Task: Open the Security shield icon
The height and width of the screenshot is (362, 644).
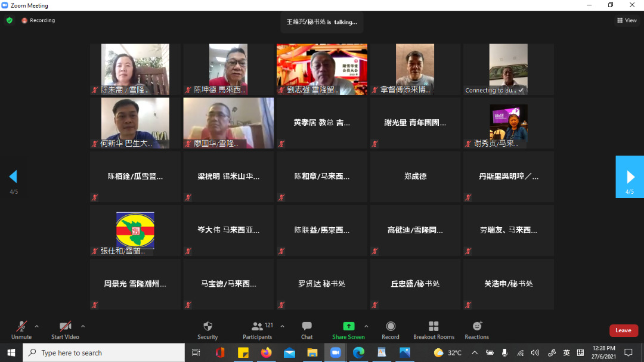Action: (208, 327)
